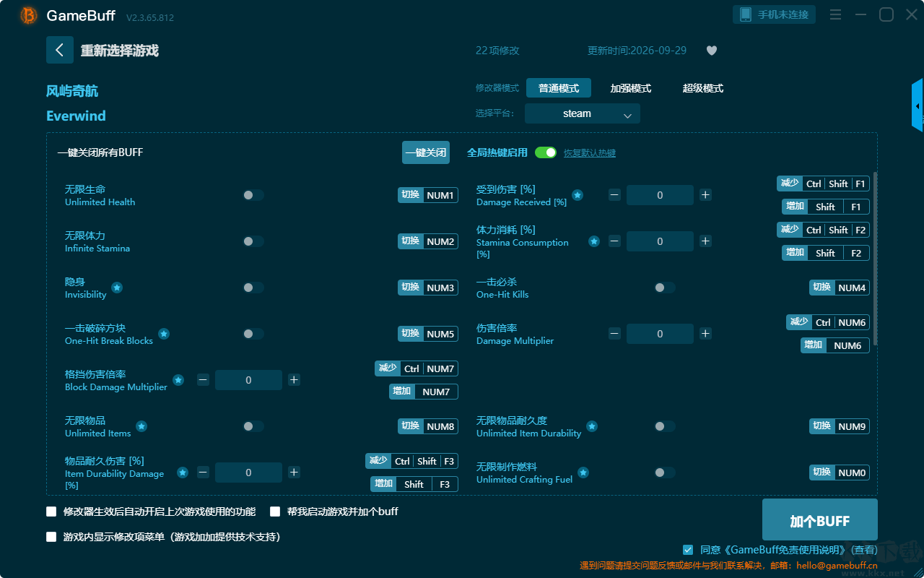
Task: Select 普通模式 mode tab
Action: coord(559,88)
